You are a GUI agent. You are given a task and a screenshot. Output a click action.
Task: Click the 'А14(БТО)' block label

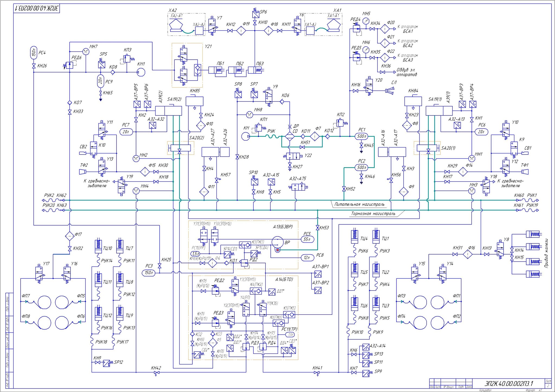pyautogui.click(x=284, y=279)
